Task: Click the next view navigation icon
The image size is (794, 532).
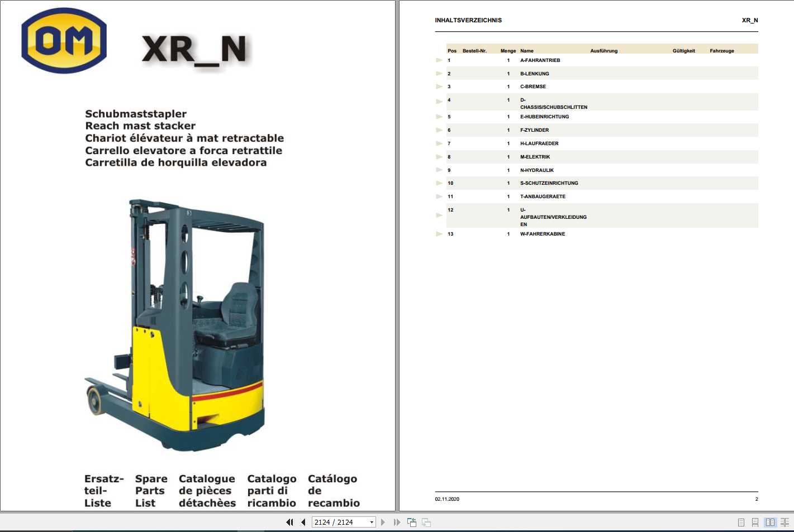Action: click(x=426, y=523)
